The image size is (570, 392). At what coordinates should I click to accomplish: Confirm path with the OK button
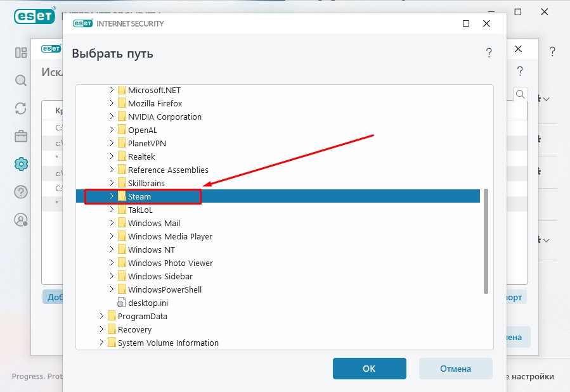(369, 369)
